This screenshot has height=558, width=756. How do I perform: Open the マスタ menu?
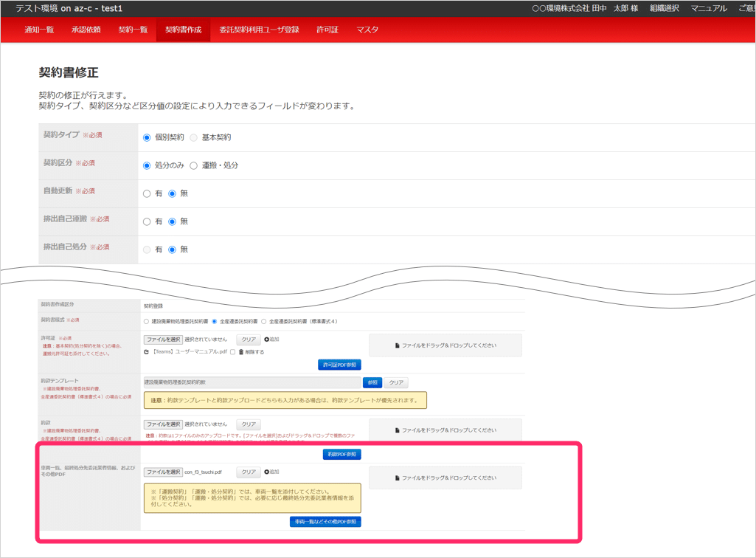coord(367,30)
